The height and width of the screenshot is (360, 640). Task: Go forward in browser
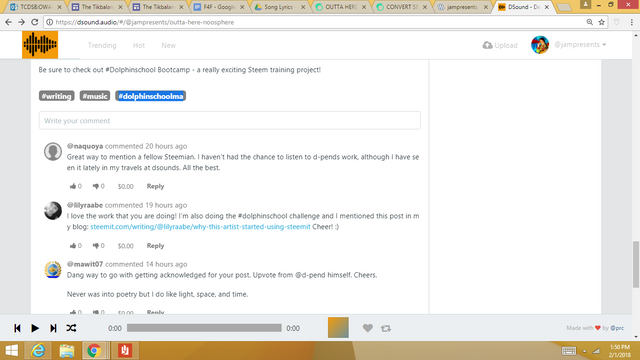[x=21, y=22]
